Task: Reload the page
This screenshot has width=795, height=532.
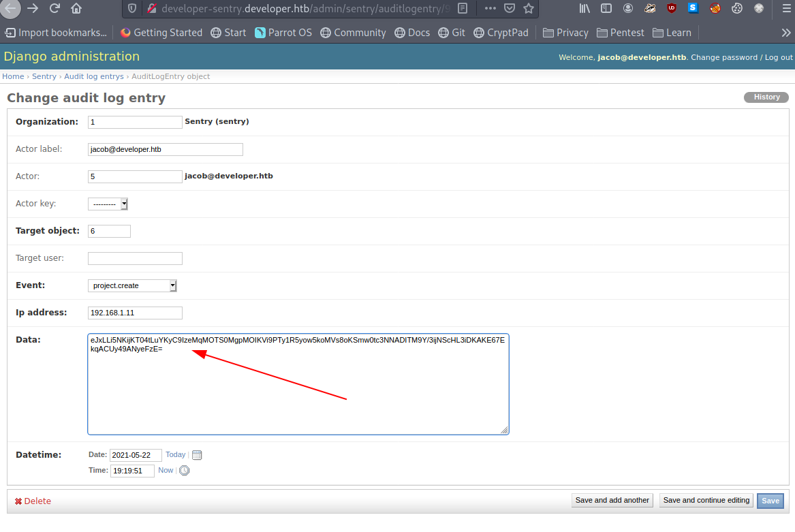Action: click(55, 9)
